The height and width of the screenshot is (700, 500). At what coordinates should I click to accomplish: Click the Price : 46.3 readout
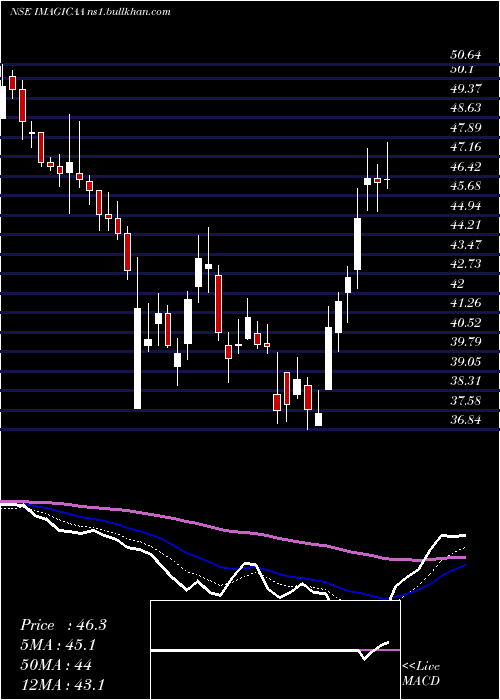(63, 625)
